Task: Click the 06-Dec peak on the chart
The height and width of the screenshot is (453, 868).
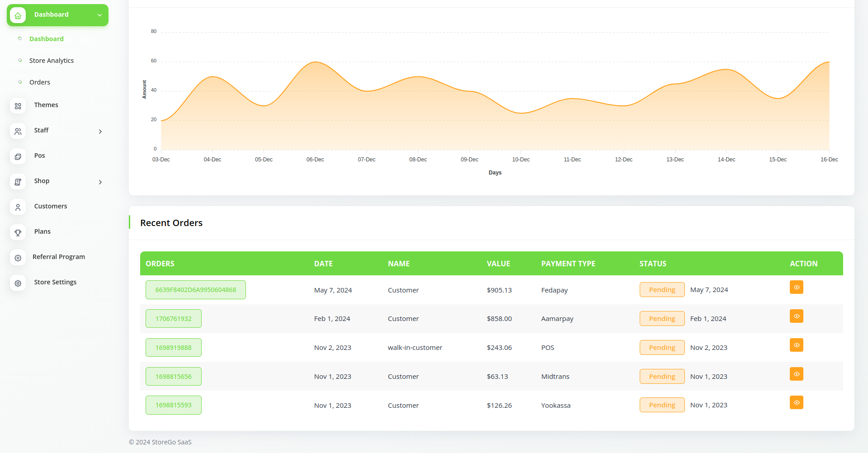Action: click(x=315, y=62)
